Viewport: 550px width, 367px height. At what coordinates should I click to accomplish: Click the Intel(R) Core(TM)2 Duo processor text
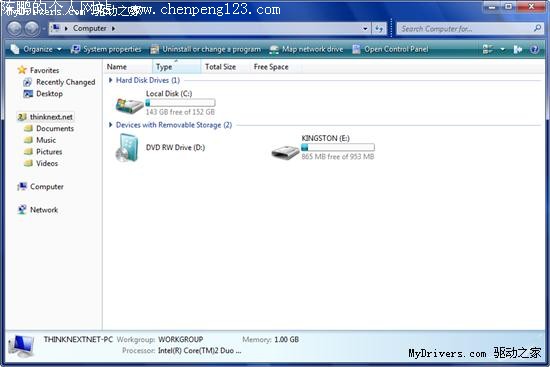(200, 351)
